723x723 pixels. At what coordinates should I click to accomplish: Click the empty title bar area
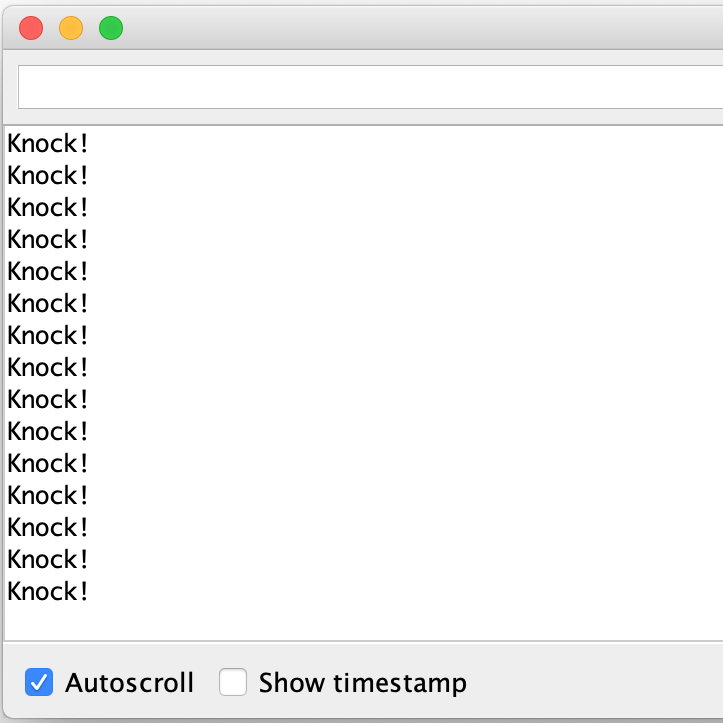[415, 28]
